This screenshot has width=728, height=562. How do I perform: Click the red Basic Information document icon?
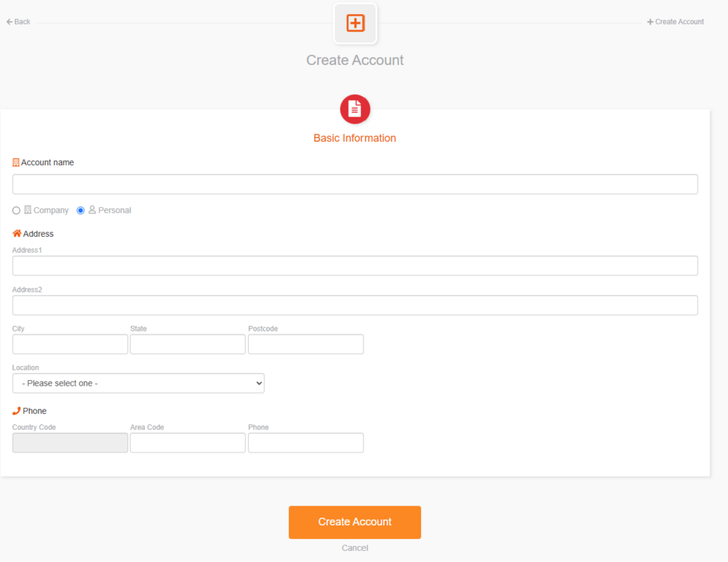(x=355, y=109)
